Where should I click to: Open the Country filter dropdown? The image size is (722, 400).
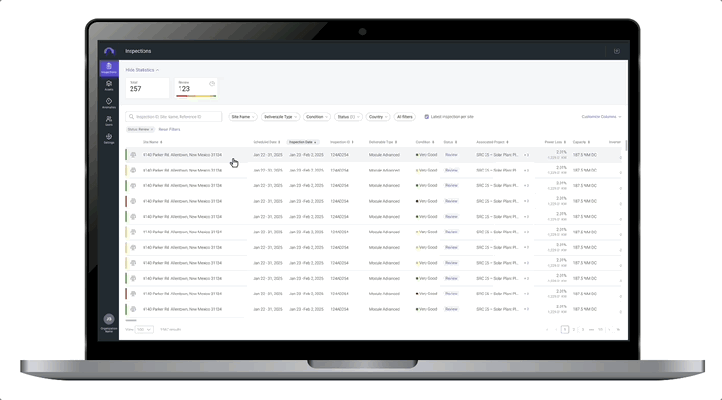point(378,117)
